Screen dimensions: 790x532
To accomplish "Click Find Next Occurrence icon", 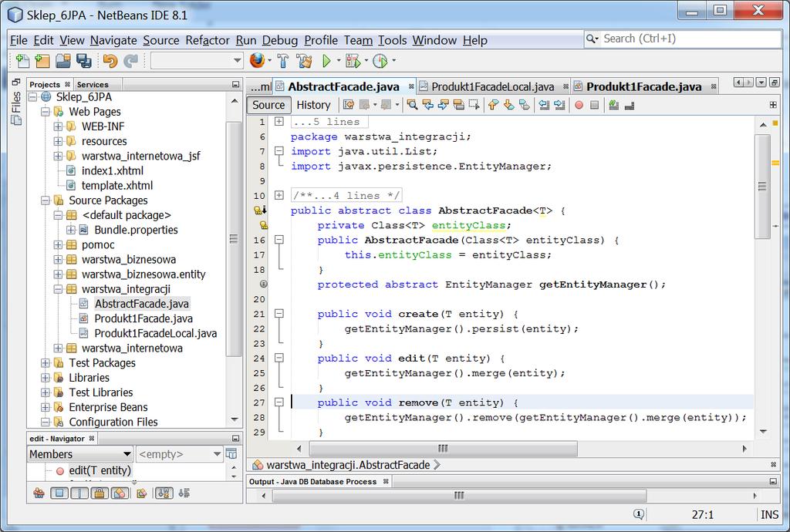I will [444, 105].
